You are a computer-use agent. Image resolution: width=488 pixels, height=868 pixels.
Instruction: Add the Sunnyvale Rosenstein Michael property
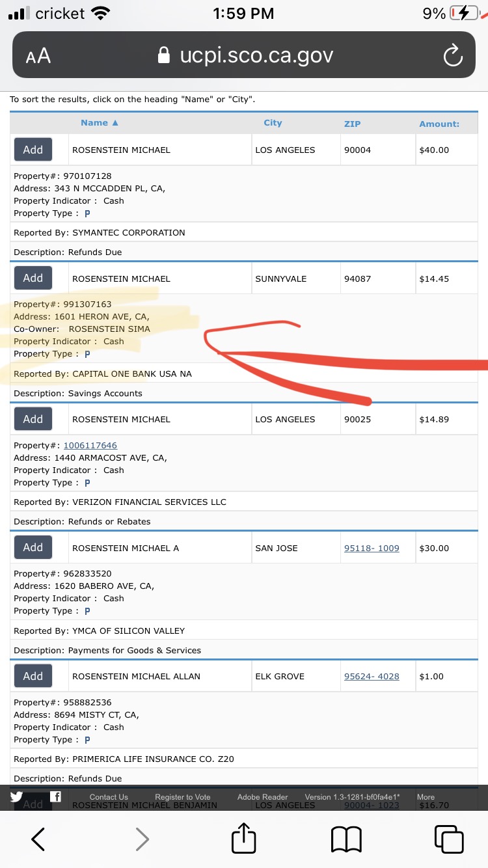pyautogui.click(x=33, y=278)
